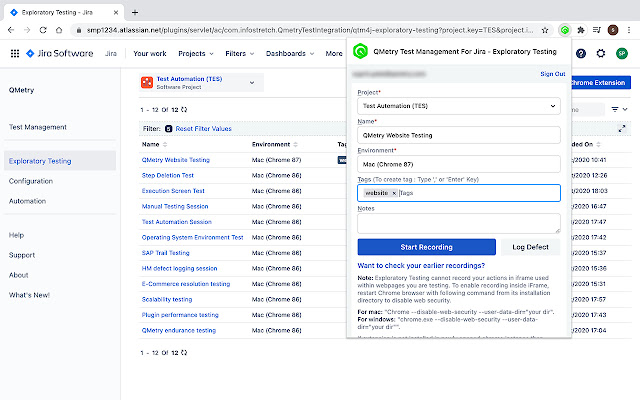Open the More navigation menu
The image size is (640, 400).
click(x=334, y=53)
